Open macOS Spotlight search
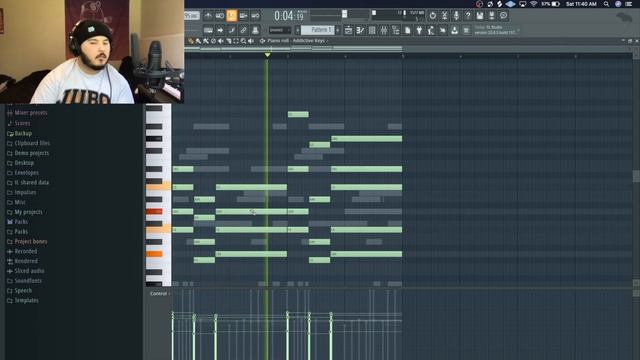This screenshot has height=360, width=640. tap(607, 4)
